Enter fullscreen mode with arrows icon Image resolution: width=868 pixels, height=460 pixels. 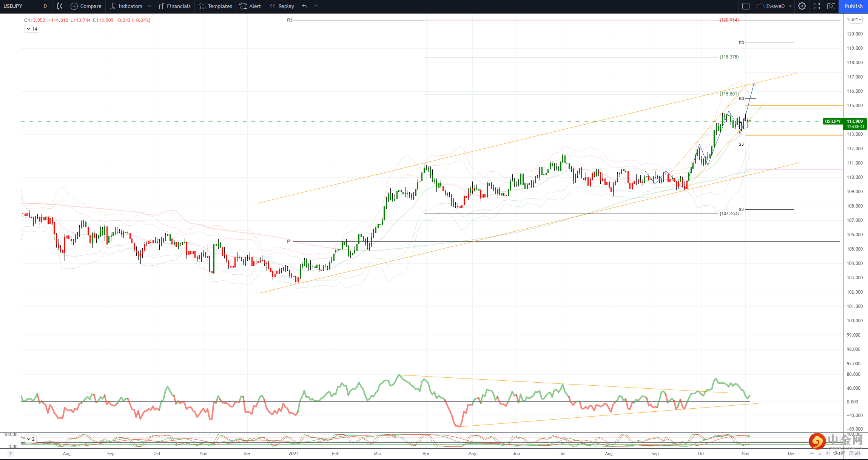pos(817,6)
